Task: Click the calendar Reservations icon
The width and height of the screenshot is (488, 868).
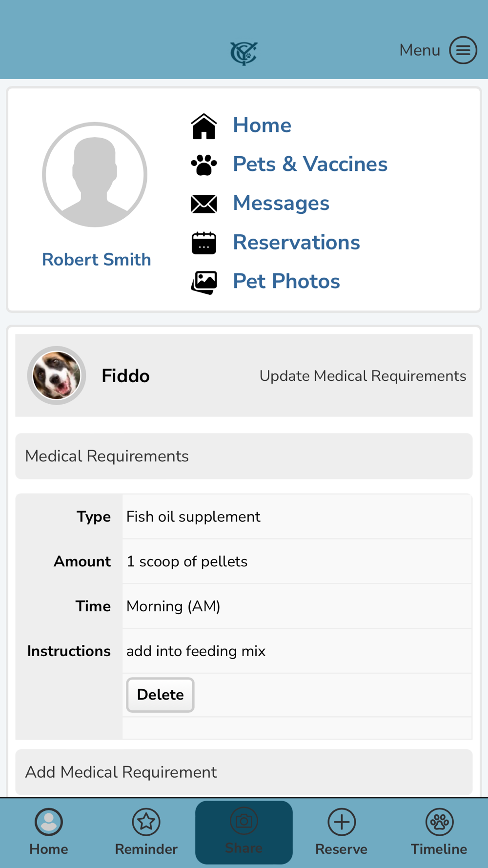Action: [203, 243]
